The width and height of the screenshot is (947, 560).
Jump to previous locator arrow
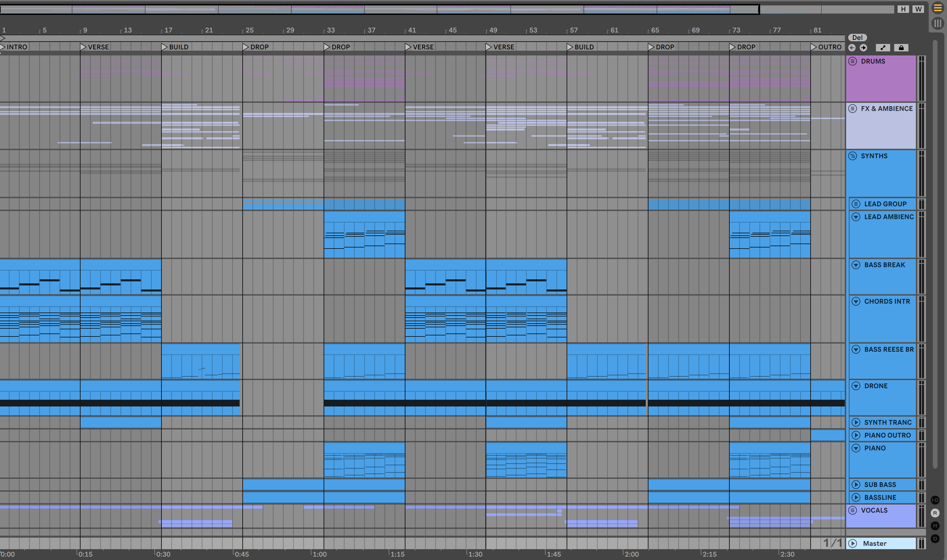852,48
